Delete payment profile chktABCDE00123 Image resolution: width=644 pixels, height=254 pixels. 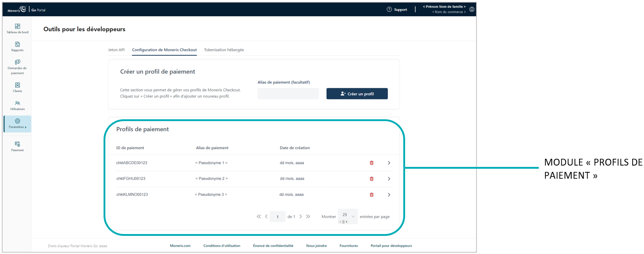point(372,162)
